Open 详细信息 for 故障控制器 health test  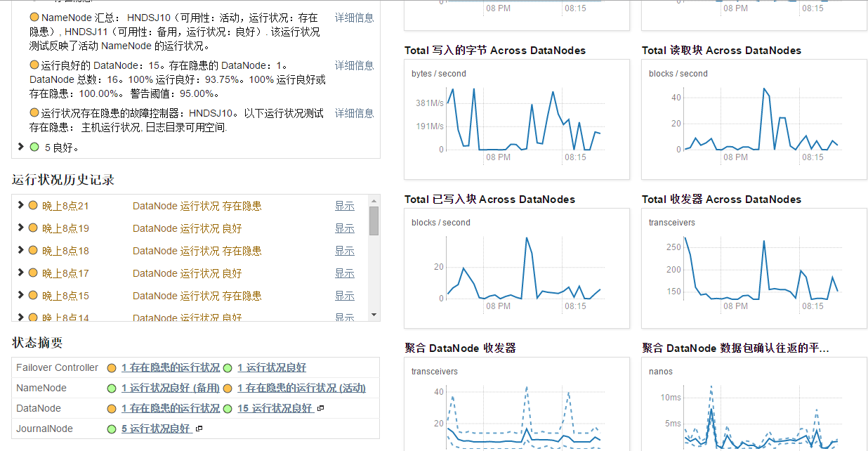pyautogui.click(x=354, y=113)
